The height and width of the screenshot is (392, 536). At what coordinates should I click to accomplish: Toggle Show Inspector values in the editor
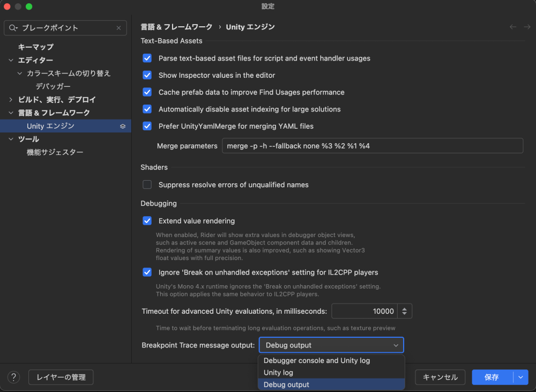[147, 75]
